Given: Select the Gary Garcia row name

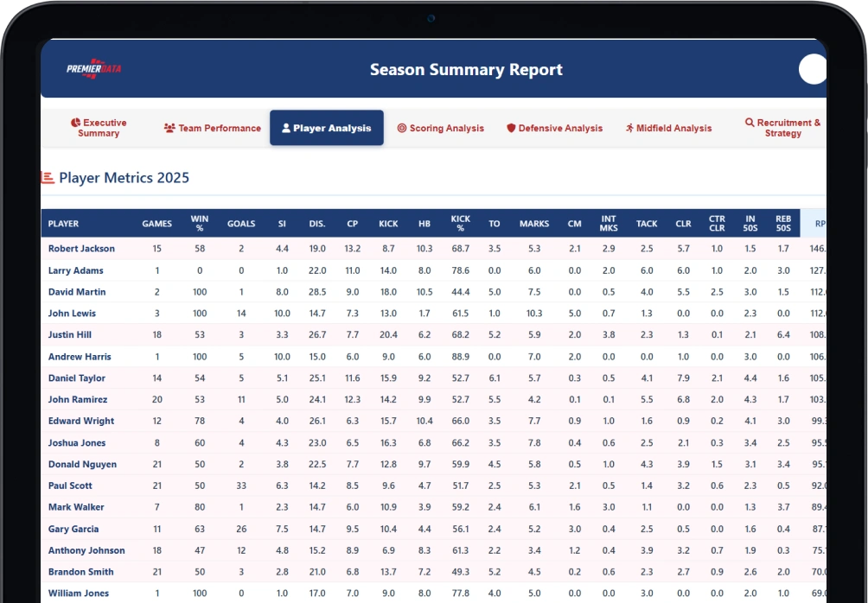Looking at the screenshot, I should pyautogui.click(x=73, y=529).
